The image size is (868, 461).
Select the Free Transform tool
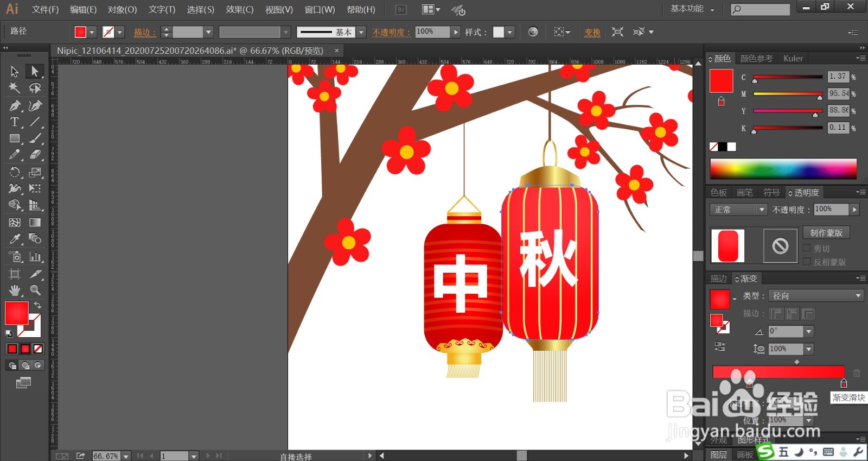[35, 188]
